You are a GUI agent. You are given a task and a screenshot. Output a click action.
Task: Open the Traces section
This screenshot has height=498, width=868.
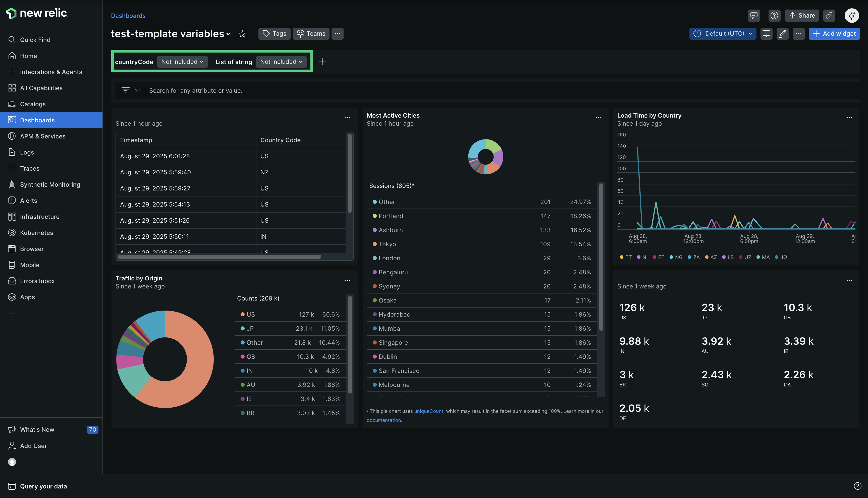pos(29,168)
